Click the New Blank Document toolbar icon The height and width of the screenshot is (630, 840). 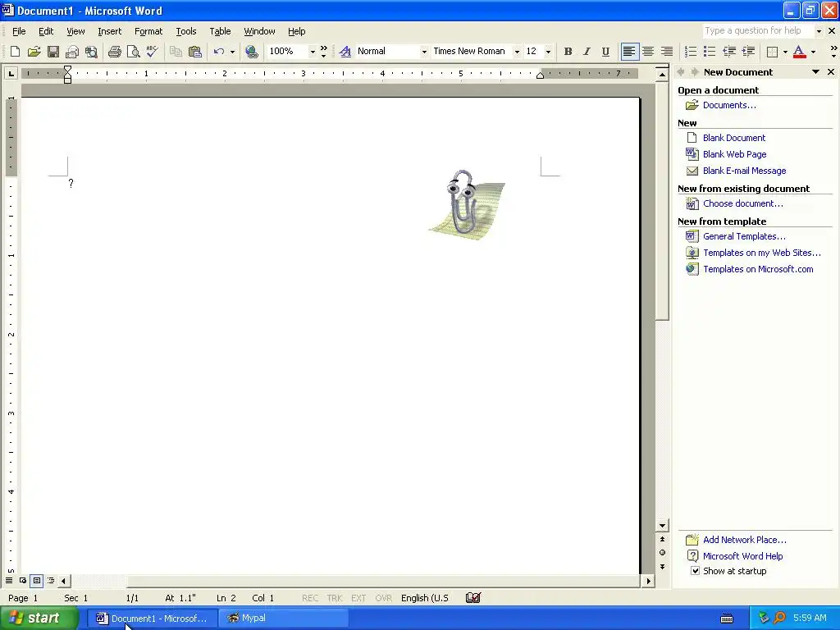click(x=15, y=52)
